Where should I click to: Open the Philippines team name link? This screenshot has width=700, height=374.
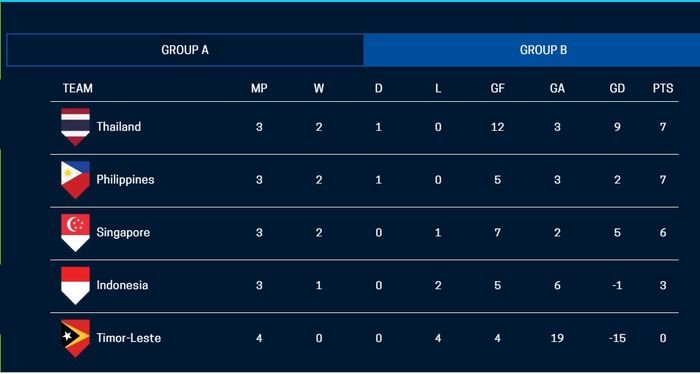[125, 180]
